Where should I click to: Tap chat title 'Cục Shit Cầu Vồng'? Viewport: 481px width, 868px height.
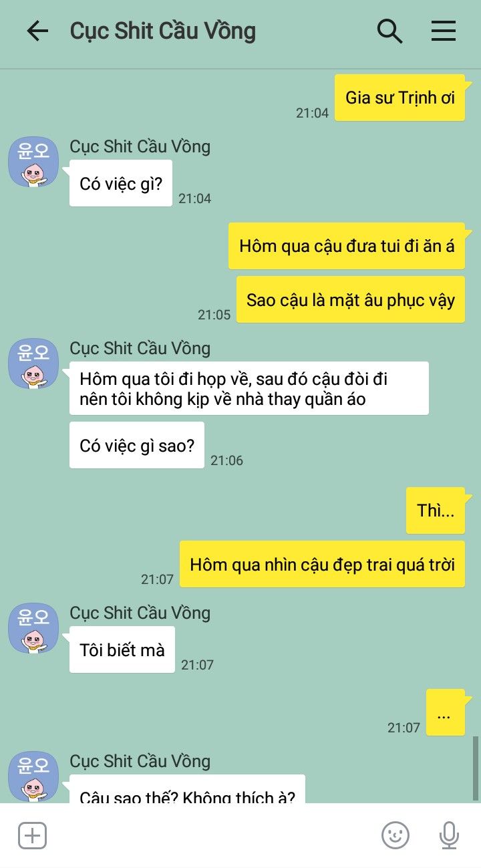163,31
